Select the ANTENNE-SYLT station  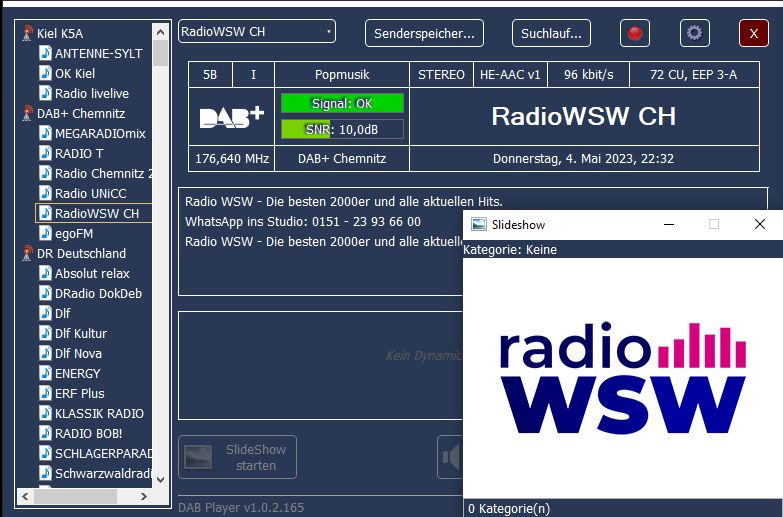[98, 53]
